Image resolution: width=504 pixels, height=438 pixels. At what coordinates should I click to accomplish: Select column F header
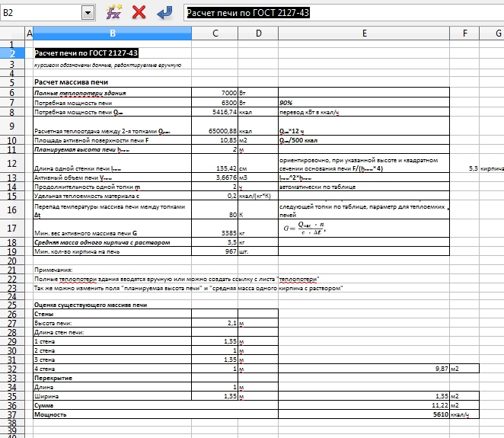pos(464,33)
